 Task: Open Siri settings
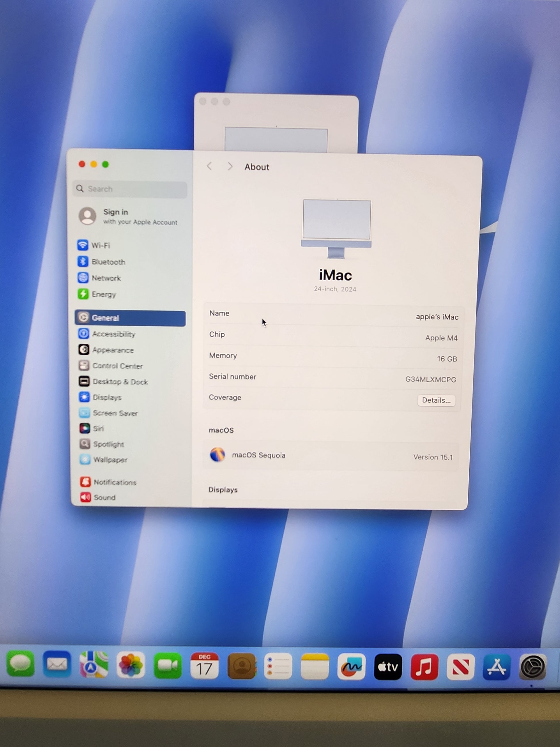pyautogui.click(x=98, y=428)
